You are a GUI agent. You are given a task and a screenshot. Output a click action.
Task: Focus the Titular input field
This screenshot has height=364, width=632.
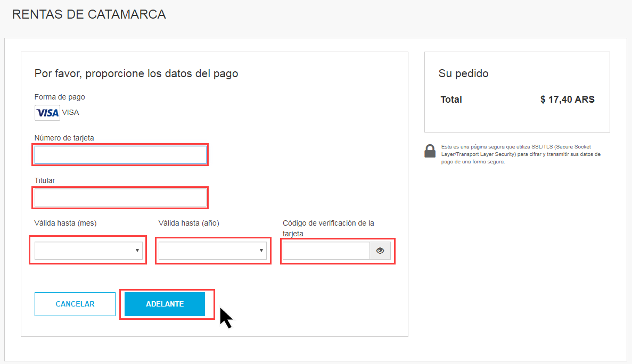click(x=120, y=198)
